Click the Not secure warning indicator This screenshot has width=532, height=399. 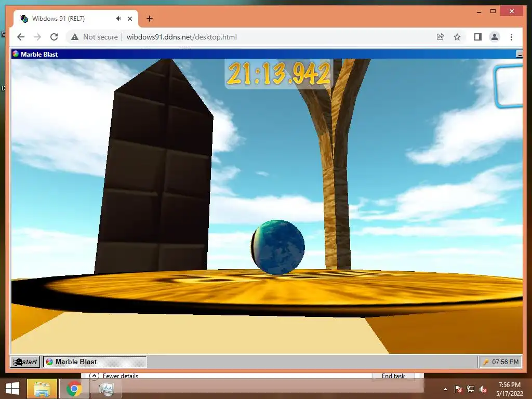pyautogui.click(x=95, y=37)
